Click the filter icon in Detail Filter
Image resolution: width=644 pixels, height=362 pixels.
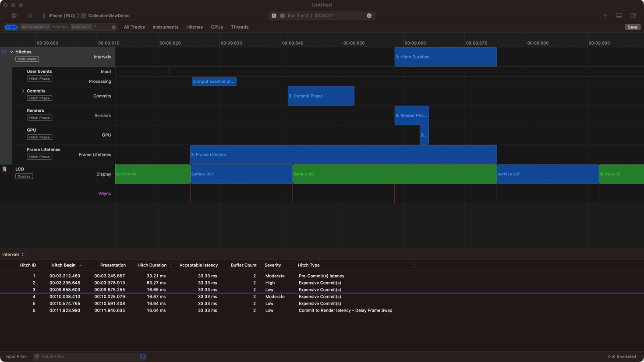(37, 357)
